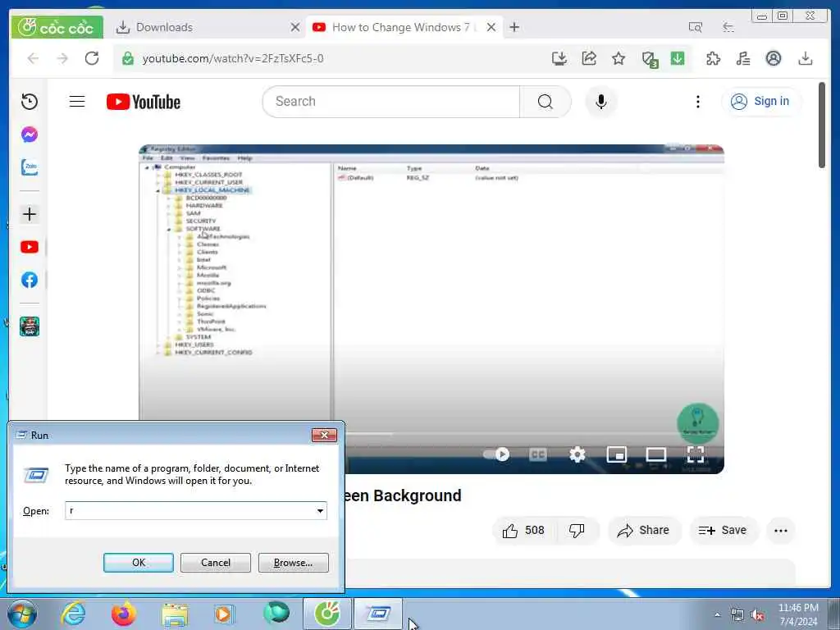Switch to theater mode view
Image resolution: width=840 pixels, height=630 pixels.
click(x=656, y=454)
